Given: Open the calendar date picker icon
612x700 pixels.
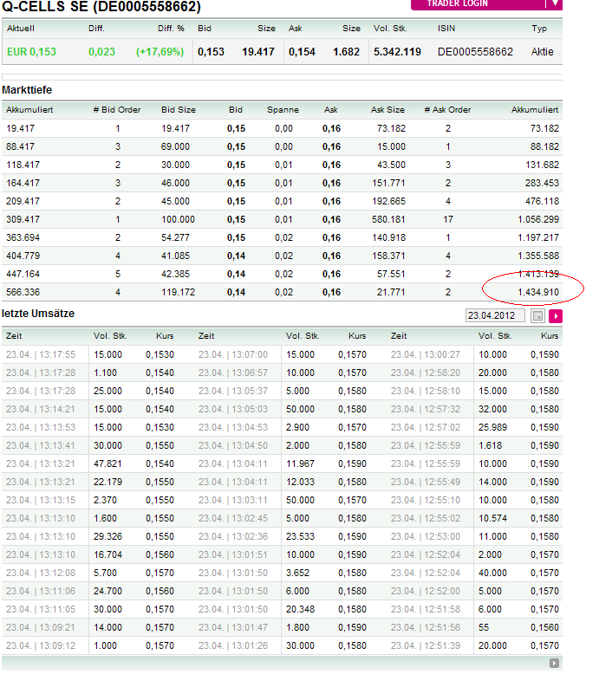Looking at the screenshot, I should click(x=537, y=316).
